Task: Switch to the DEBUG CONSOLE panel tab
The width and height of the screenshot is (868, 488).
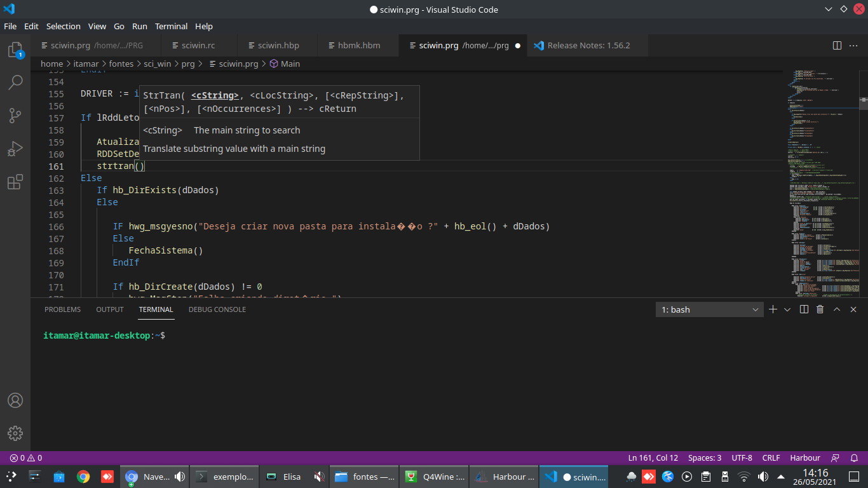Action: click(x=217, y=309)
